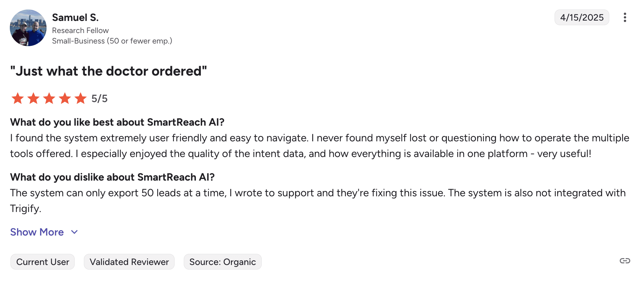Click the second rating star
644x282 pixels.
pyautogui.click(x=33, y=98)
